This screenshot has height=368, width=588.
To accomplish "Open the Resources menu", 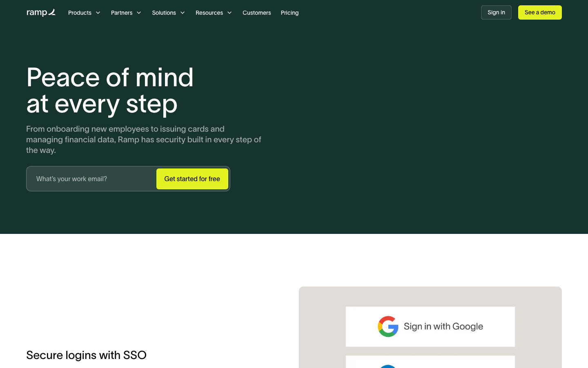I will click(214, 13).
